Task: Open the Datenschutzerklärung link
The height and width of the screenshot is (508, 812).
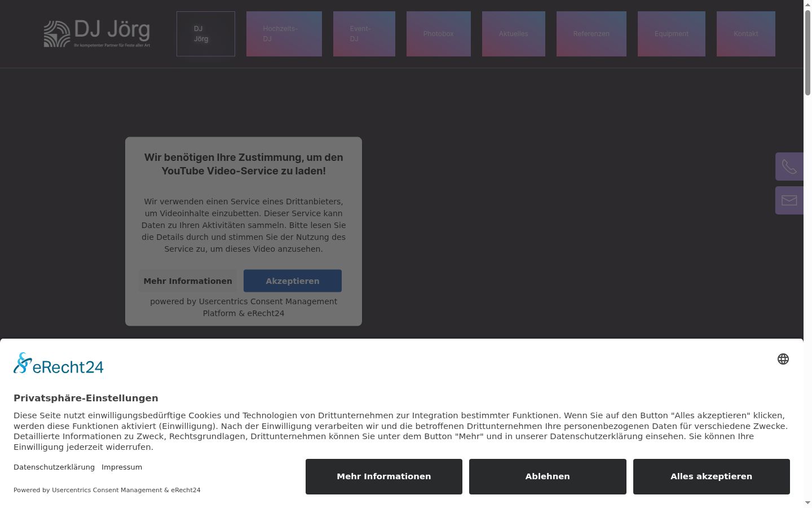Action: click(54, 467)
